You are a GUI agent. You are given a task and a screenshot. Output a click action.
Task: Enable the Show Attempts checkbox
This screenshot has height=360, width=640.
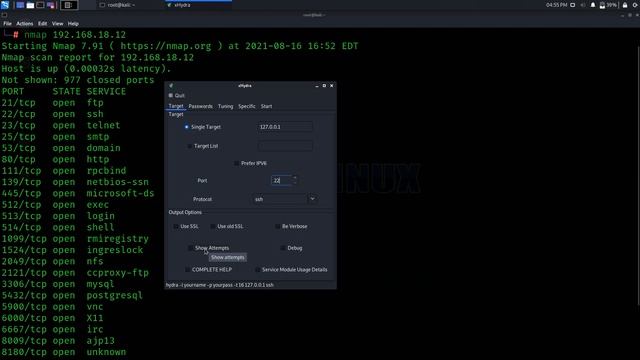pyautogui.click(x=190, y=248)
